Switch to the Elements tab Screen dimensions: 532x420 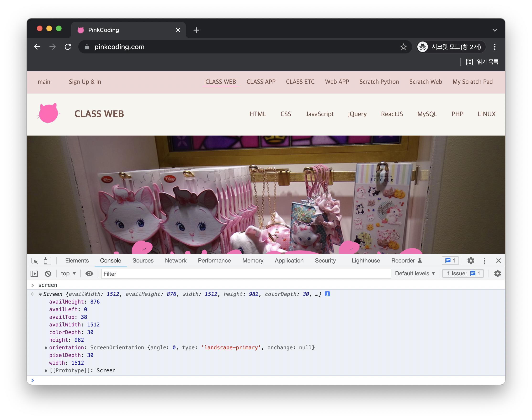pos(77,261)
